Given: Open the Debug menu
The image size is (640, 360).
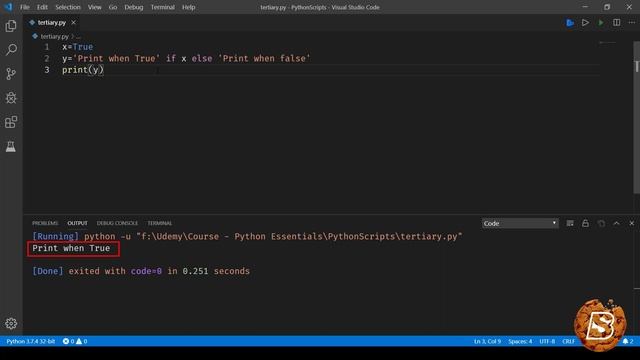Looking at the screenshot, I should [x=134, y=7].
